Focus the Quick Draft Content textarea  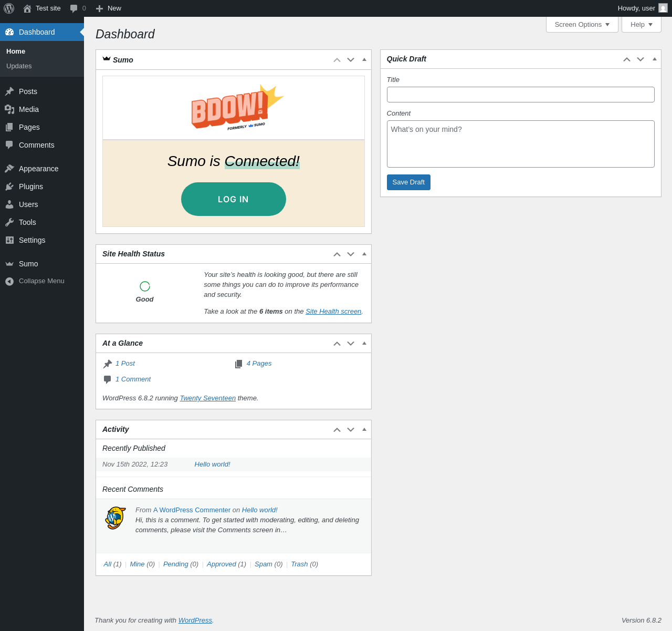(x=521, y=144)
